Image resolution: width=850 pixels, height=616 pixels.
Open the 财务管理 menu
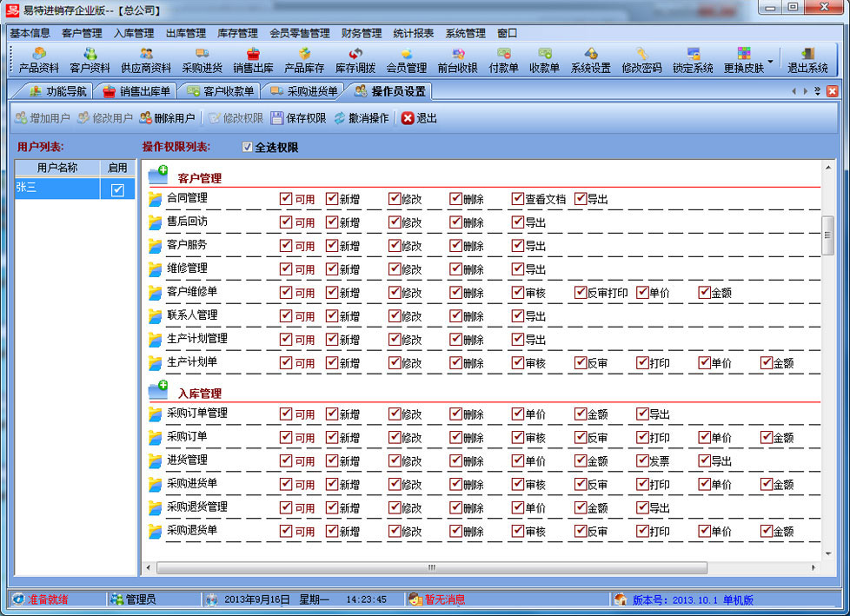(362, 33)
